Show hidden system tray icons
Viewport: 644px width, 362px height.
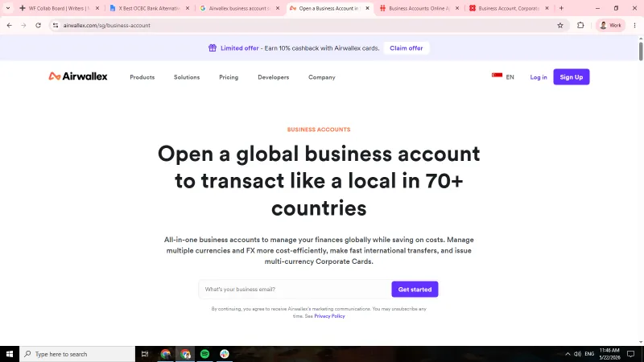coord(568,354)
